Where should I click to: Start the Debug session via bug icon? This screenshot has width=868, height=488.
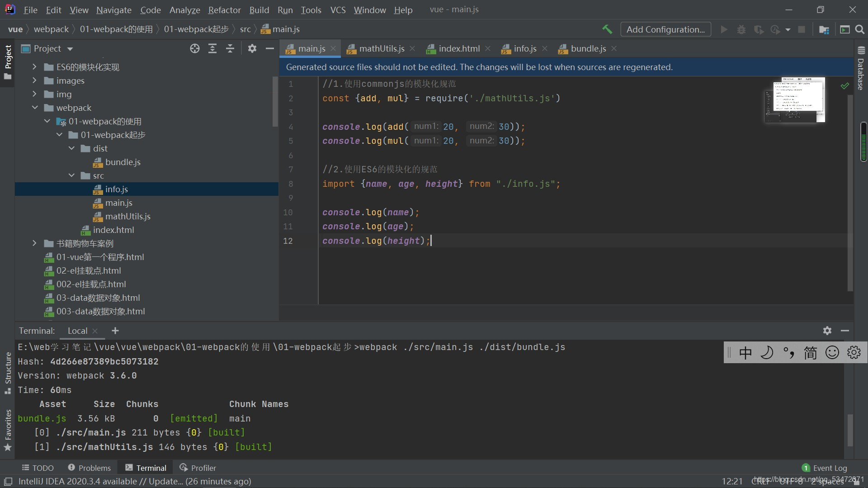click(x=741, y=29)
